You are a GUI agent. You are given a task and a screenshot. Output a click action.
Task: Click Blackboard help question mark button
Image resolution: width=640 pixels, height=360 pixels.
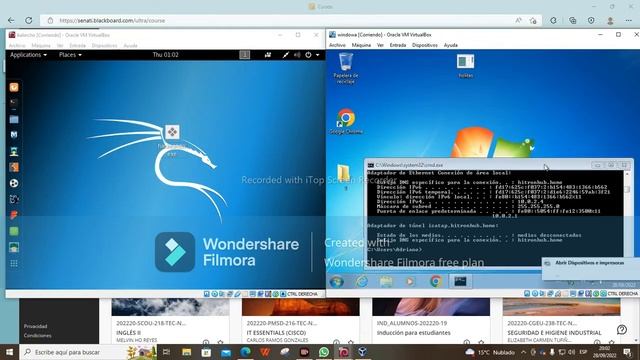tap(622, 329)
